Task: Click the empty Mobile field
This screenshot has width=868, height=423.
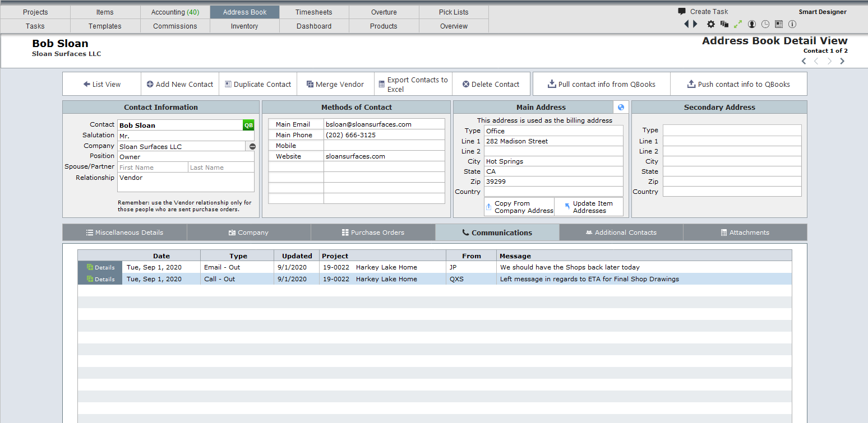Action: (384, 146)
